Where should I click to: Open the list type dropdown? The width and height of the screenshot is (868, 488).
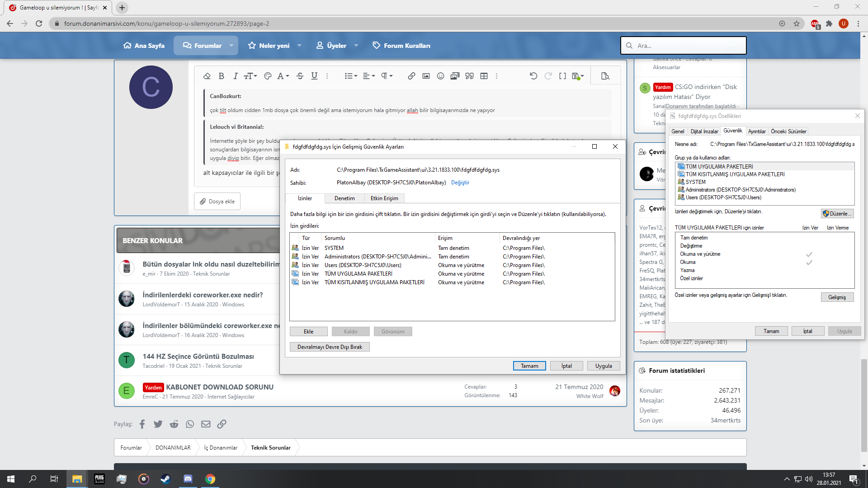(351, 76)
